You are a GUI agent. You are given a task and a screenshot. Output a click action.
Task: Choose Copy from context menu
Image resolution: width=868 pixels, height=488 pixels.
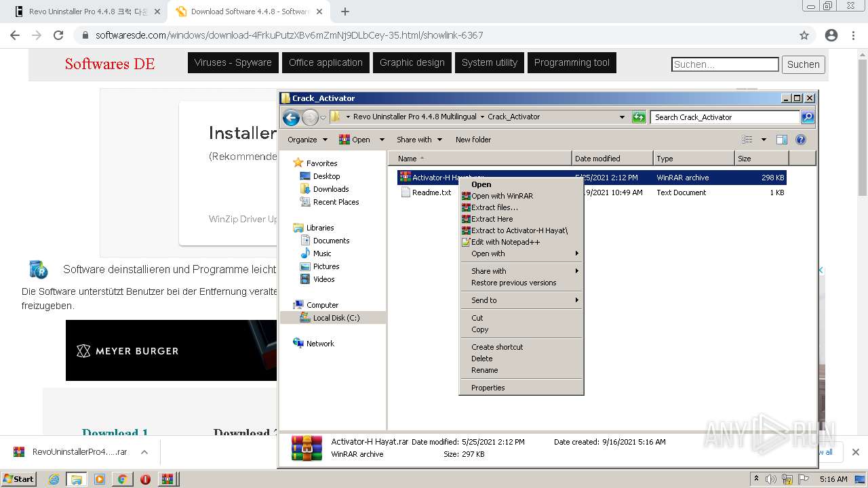pos(521,329)
